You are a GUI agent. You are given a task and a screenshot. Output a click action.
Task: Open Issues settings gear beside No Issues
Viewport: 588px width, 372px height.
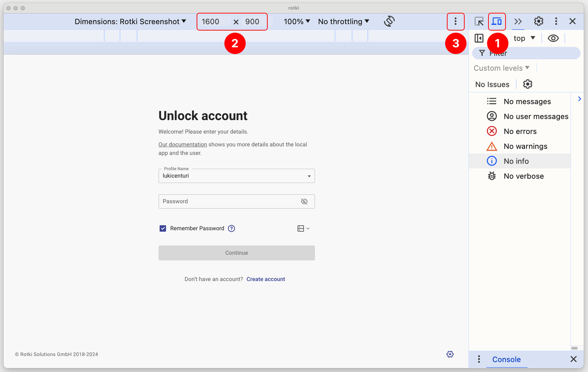click(528, 84)
